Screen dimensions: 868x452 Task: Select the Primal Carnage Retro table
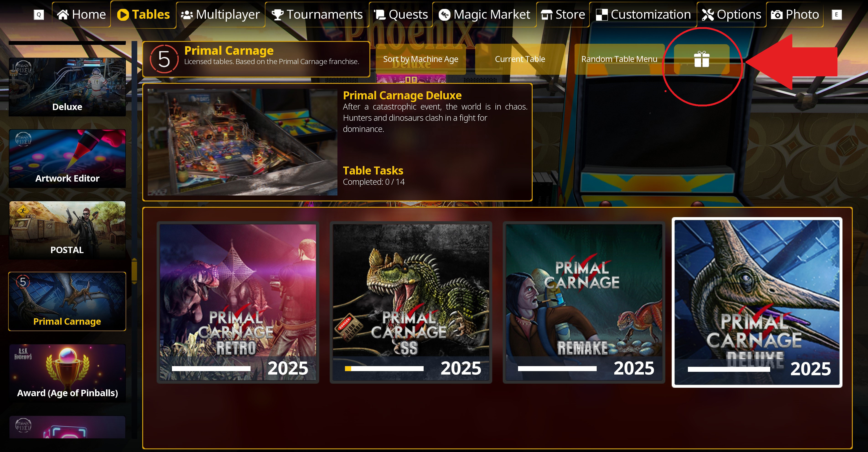coord(238,302)
